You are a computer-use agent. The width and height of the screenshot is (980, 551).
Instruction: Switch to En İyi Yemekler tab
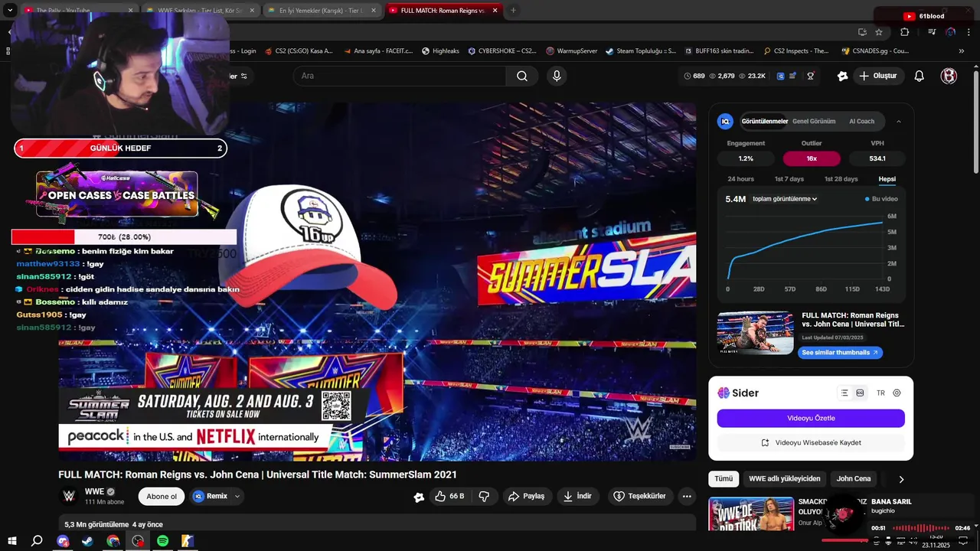point(322,11)
